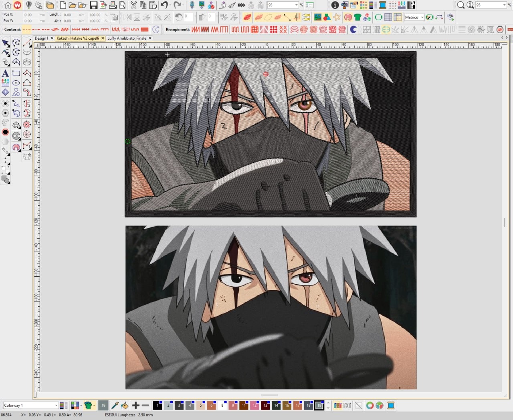Switch to the Design1 tab
The image size is (513, 420).
pyautogui.click(x=41, y=38)
